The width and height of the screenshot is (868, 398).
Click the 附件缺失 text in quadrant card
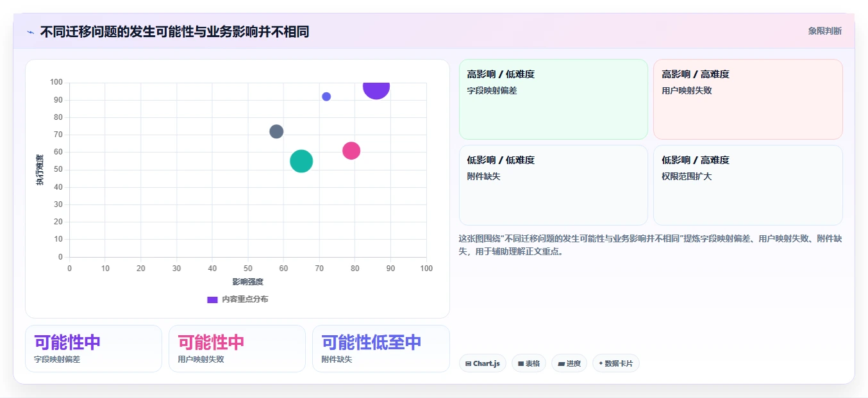[x=484, y=176]
